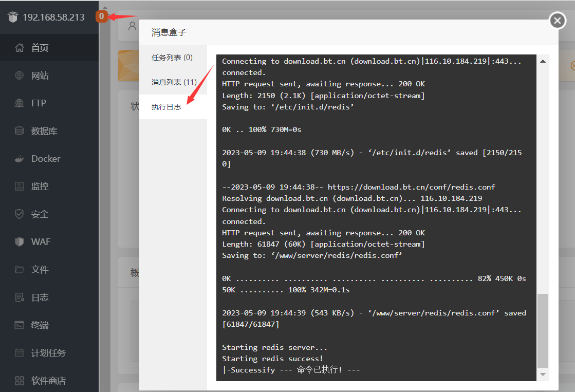Screen dimensions: 575x392
Task: Open Docker menu item
Action: pos(49,159)
